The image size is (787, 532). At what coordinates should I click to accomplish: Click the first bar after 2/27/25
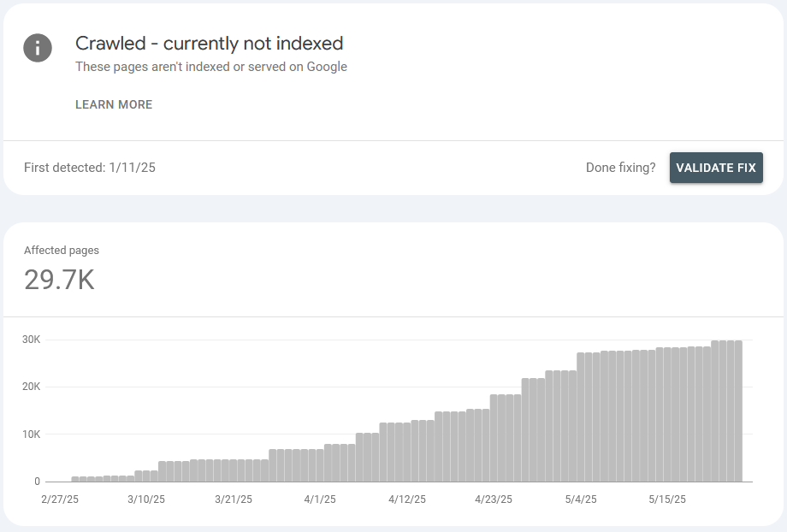75,479
